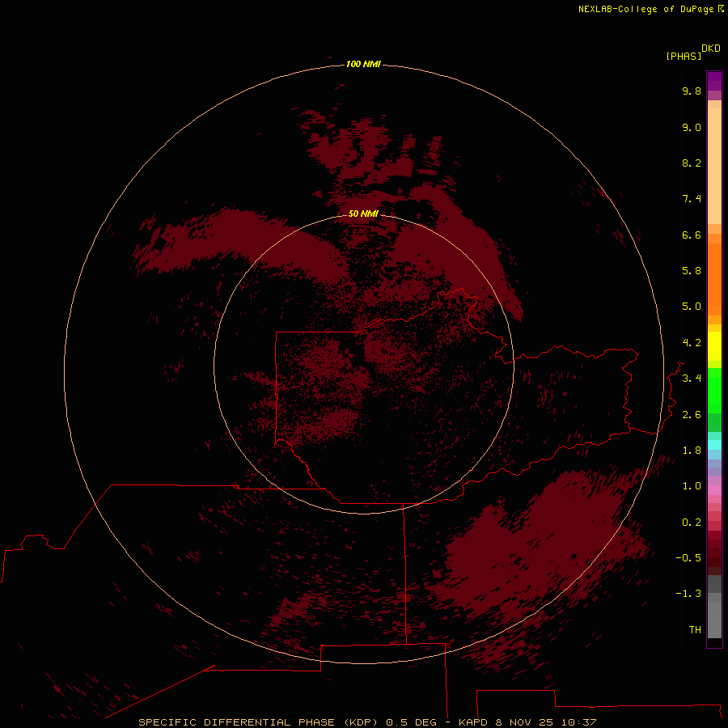Click the 0.2 legend value
This screenshot has height=728, width=728.
pyautogui.click(x=692, y=523)
